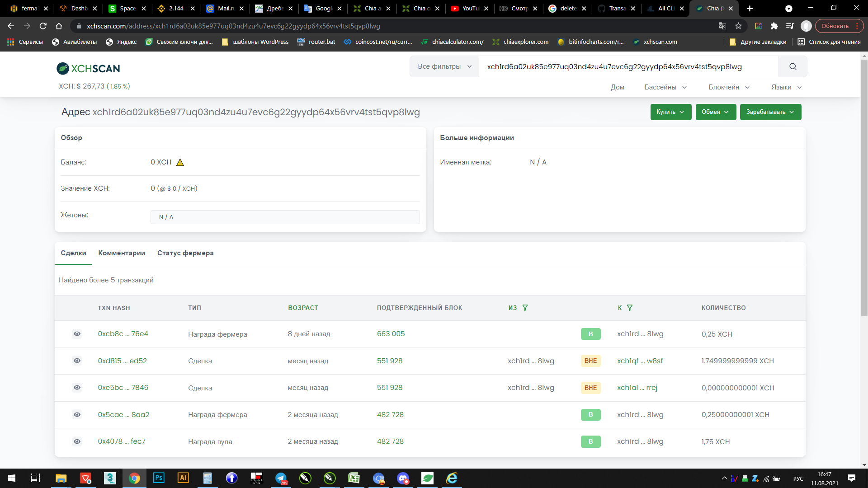This screenshot has height=488, width=868.
Task: Open confirmed block 663 005 link
Action: pos(391,334)
